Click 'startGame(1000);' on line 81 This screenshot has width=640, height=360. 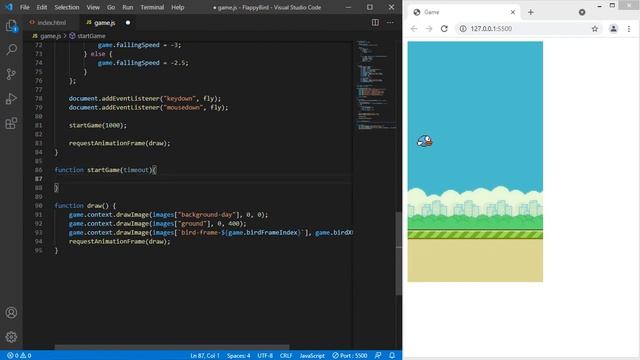pyautogui.click(x=98, y=125)
